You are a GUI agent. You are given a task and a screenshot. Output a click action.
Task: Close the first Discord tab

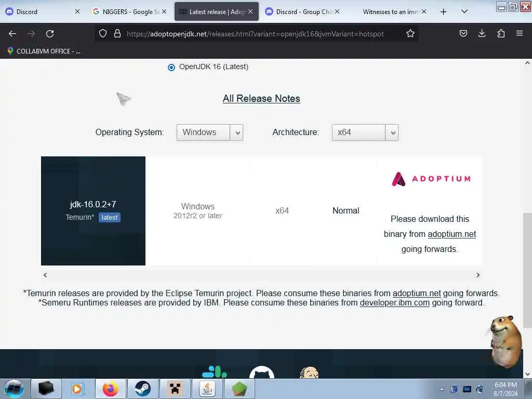click(x=77, y=11)
